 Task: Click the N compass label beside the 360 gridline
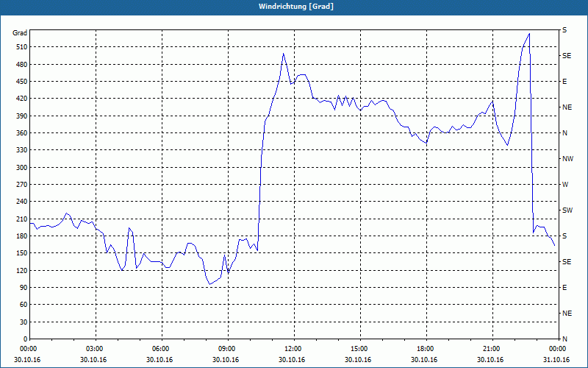(x=564, y=133)
